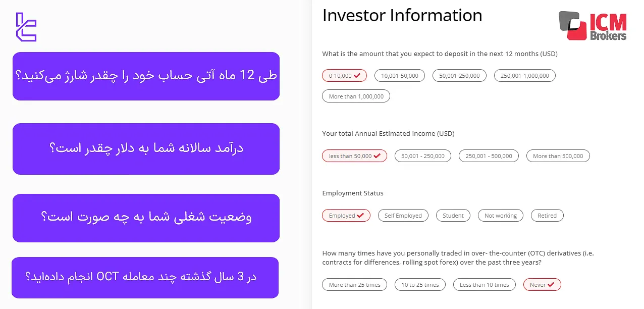
Task: Select '50,001 - 250,000' annual income
Action: pos(422,156)
